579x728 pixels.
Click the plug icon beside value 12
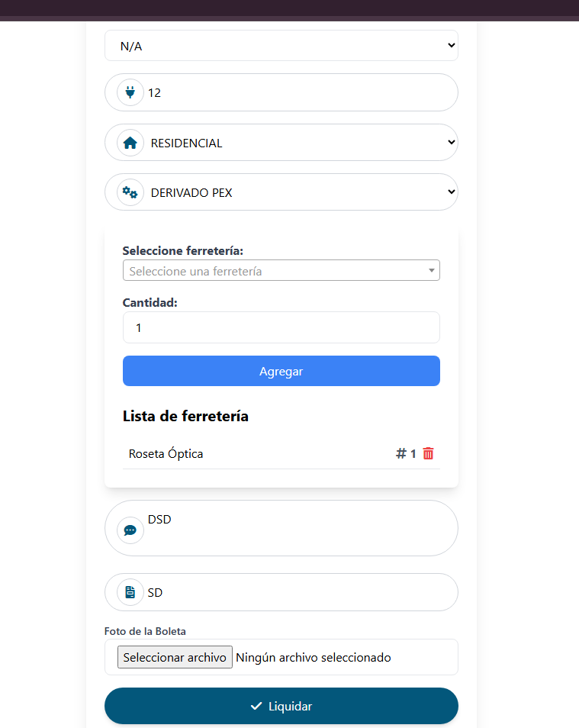pos(130,93)
